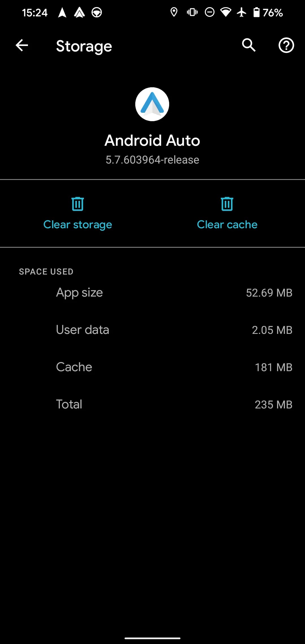Select the User data row
Screen dimensions: 305x644
[x=152, y=330]
